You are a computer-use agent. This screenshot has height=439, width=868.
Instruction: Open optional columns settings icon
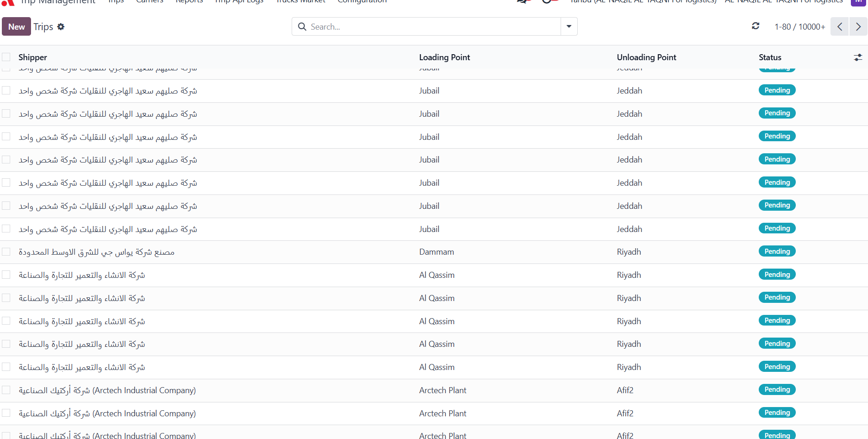click(x=858, y=57)
